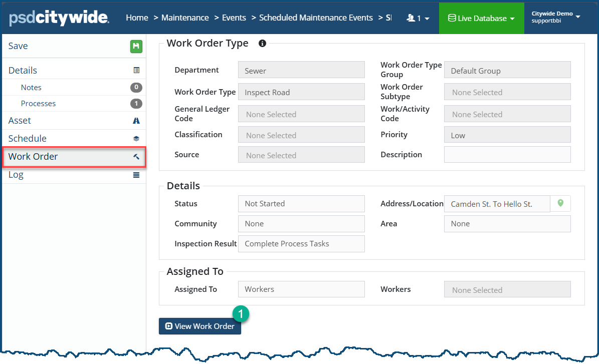Open the Log sidebar section
The image size is (599, 364).
tap(74, 175)
